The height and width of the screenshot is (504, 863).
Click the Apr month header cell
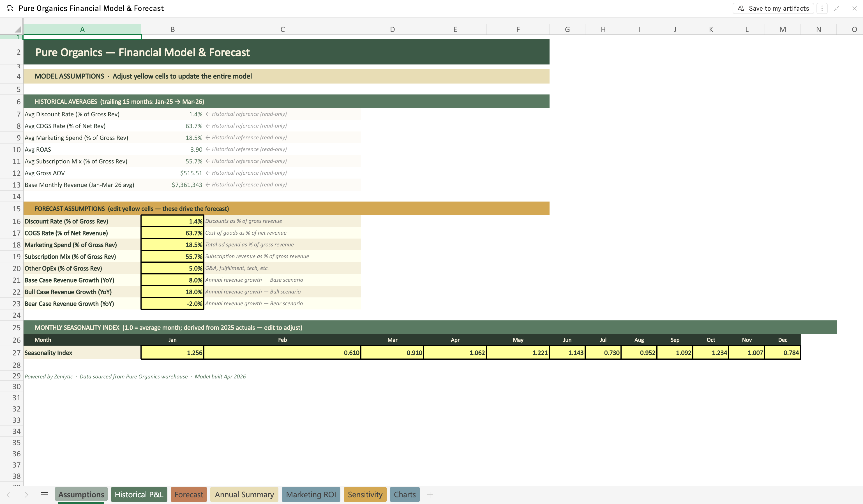pyautogui.click(x=455, y=340)
